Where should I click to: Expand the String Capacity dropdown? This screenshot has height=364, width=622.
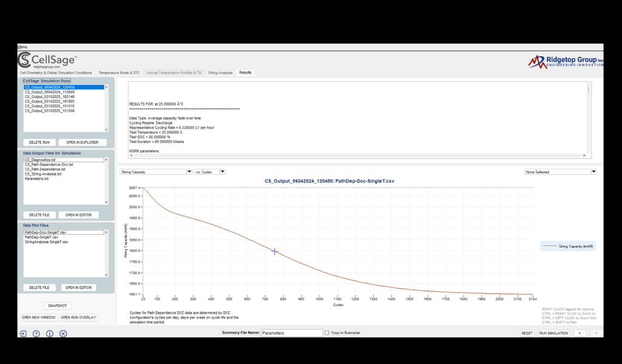(x=156, y=172)
